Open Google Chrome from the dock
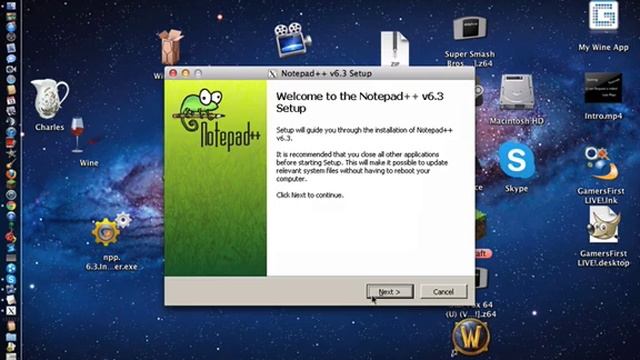The image size is (640, 360). click(x=11, y=205)
